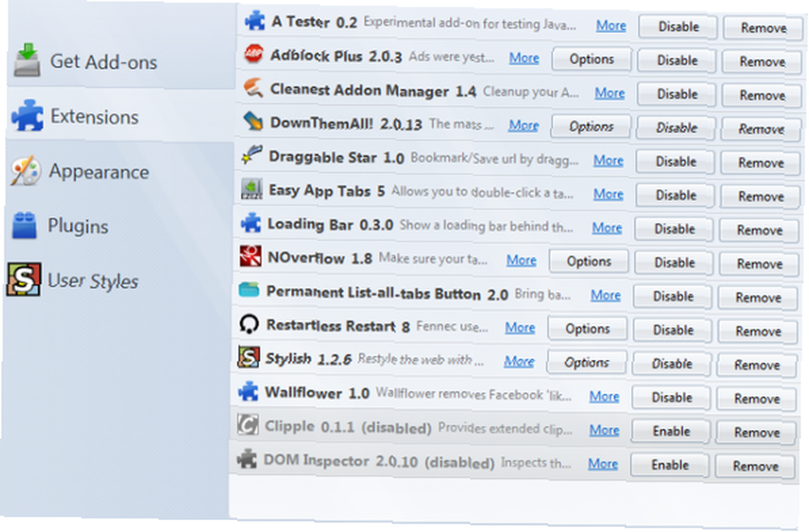Remove DOM Inspector

click(x=756, y=467)
